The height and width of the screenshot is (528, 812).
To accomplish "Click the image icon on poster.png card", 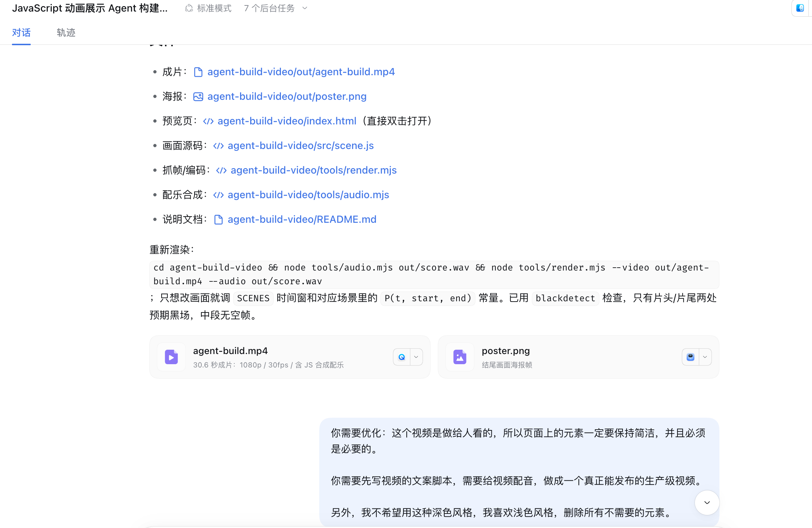I will pyautogui.click(x=460, y=357).
